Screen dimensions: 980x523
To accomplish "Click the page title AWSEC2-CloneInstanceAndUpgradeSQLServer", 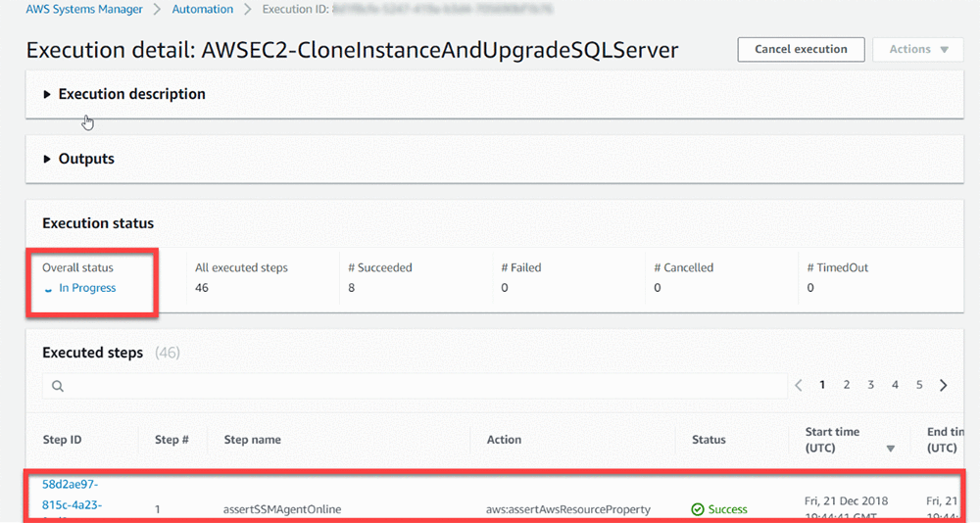I will click(x=439, y=50).
